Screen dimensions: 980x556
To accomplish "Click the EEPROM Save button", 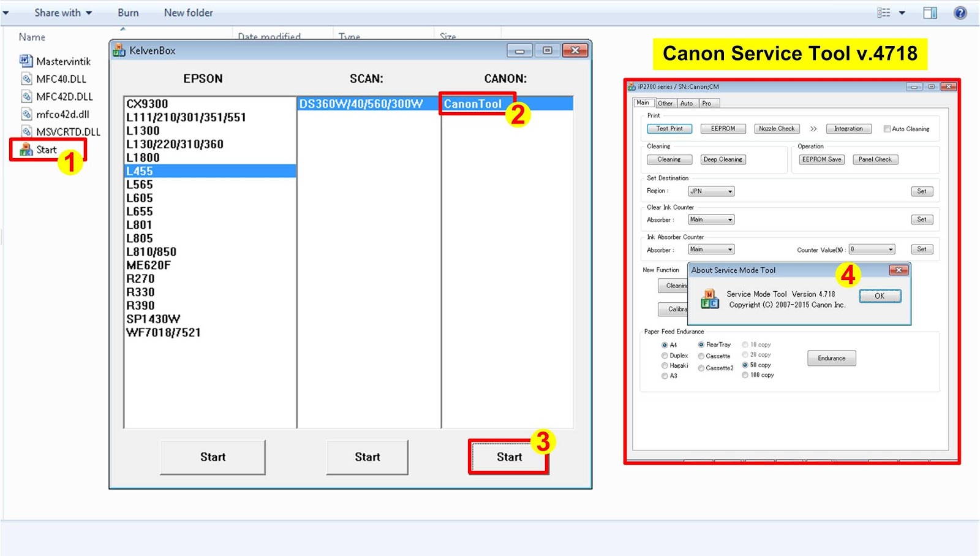I will point(821,159).
